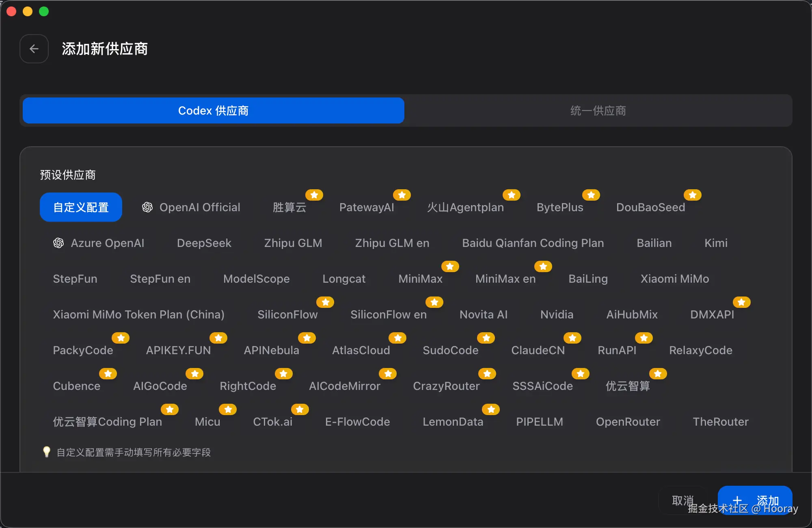Click the star badge on ClaudeCN
The width and height of the screenshot is (812, 528).
[572, 338]
